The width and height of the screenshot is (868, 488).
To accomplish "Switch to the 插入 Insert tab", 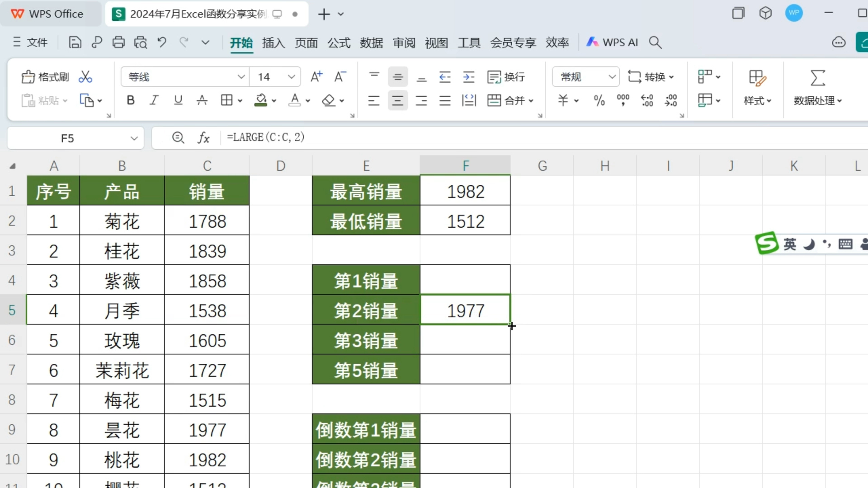I will click(274, 42).
